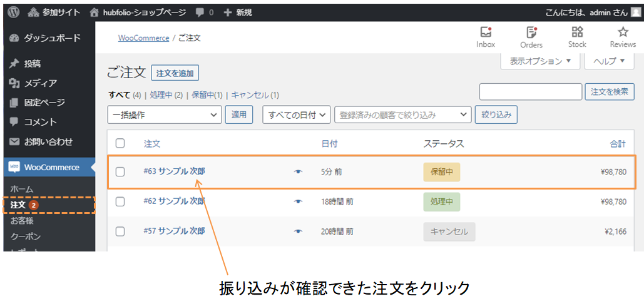Preview order #57 with eye icon
The width and height of the screenshot is (644, 299).
coord(299,231)
